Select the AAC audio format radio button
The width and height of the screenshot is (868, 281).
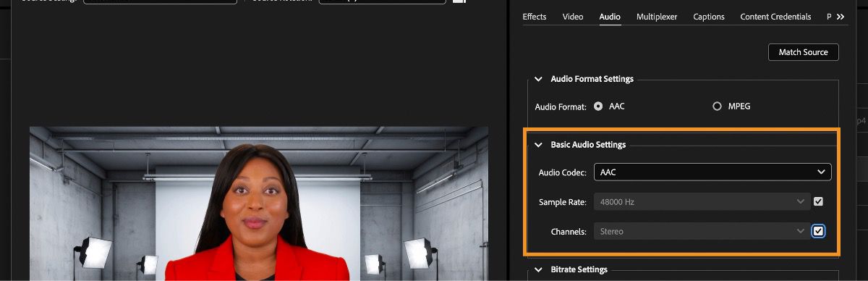pyautogui.click(x=598, y=106)
